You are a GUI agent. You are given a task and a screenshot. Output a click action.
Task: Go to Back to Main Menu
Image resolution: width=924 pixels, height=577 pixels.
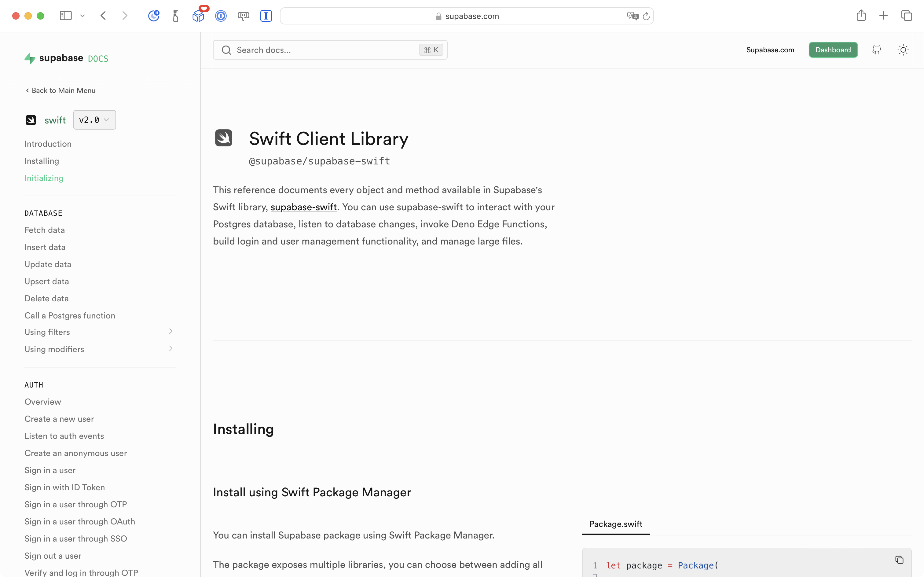point(60,90)
